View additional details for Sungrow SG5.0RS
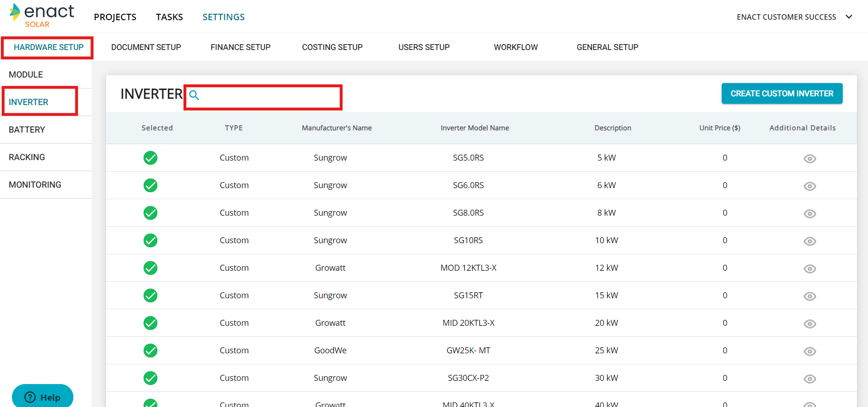This screenshot has height=407, width=868. coord(810,159)
